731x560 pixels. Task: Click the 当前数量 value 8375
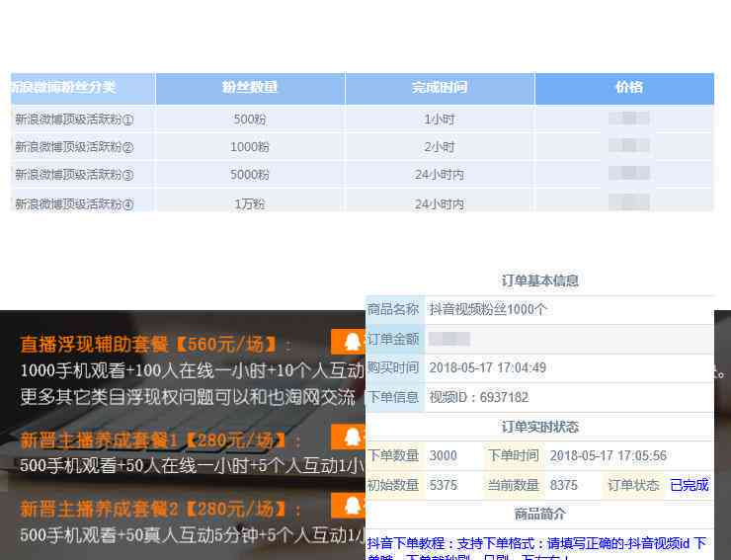point(564,485)
